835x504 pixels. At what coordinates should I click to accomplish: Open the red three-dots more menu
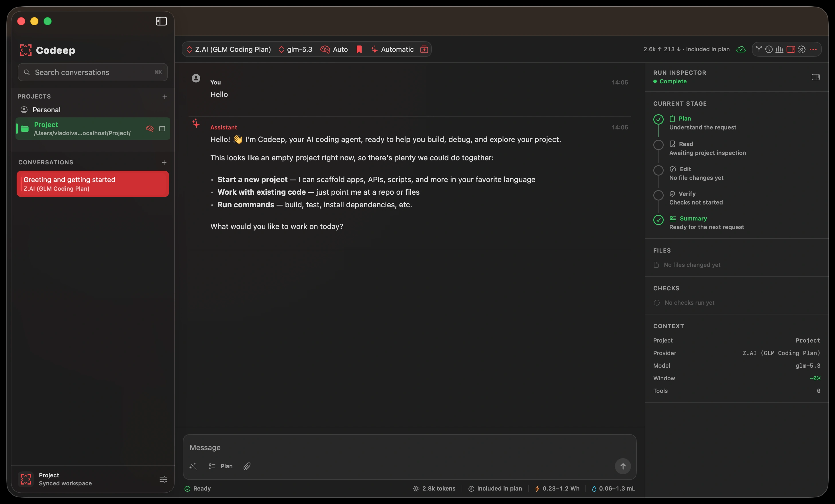(813, 50)
